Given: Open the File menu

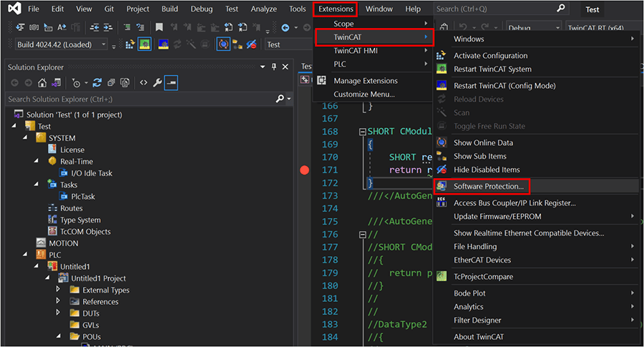Looking at the screenshot, I should tap(33, 9).
